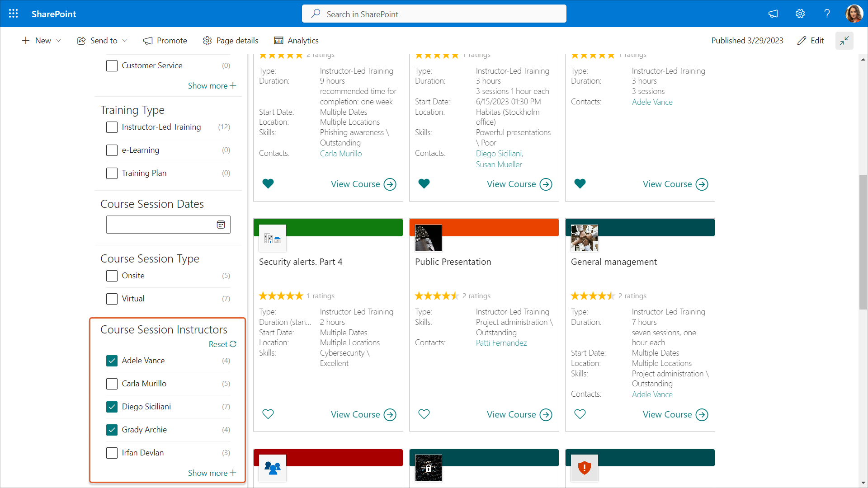Open the Send to dropdown
Screen dimensions: 868x488
point(103,41)
